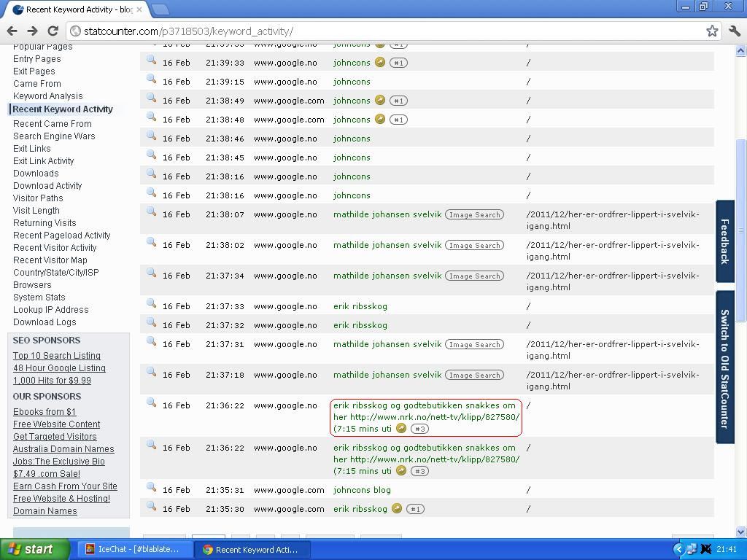Open Visitor Paths in the sidebar
The height and width of the screenshot is (560, 747).
click(38, 198)
